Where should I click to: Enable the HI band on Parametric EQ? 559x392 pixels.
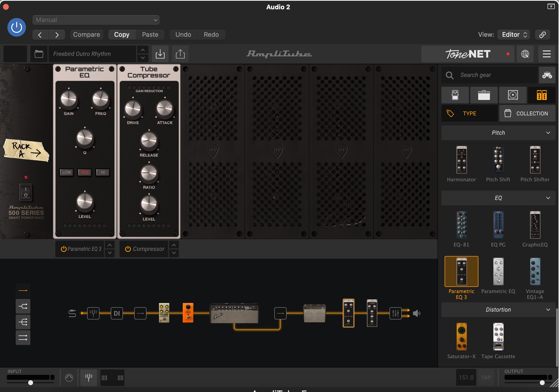pos(103,172)
